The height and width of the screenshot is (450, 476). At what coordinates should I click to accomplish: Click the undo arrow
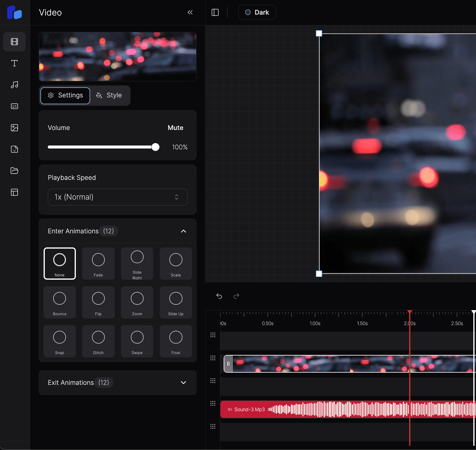click(219, 296)
